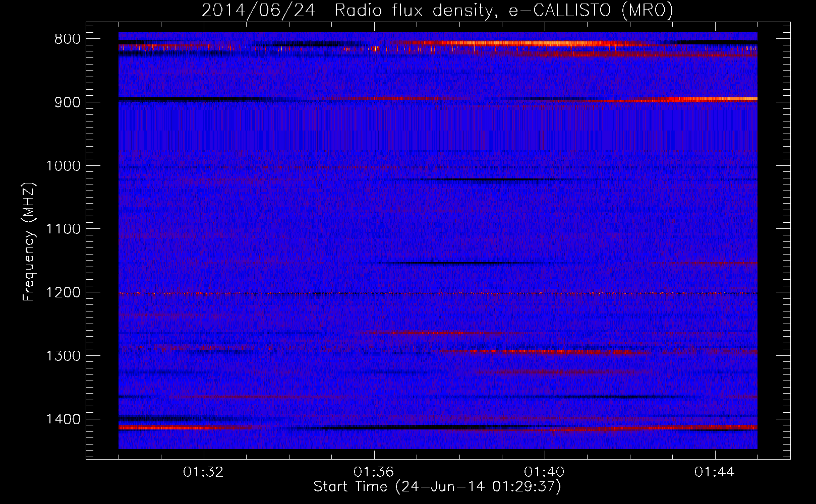Click the 1400 frequency tick label
Image resolution: width=816 pixels, height=504 pixels.
tap(63, 419)
